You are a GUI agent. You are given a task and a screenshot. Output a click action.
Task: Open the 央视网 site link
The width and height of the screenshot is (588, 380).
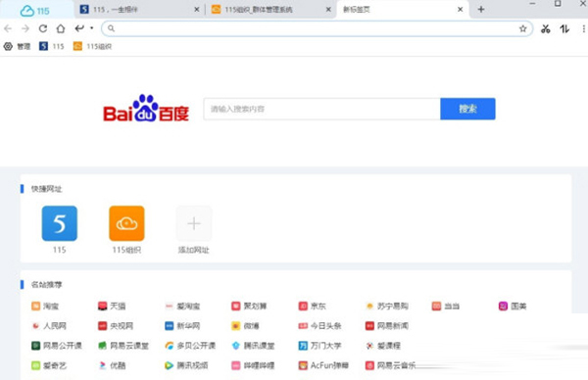(116, 326)
